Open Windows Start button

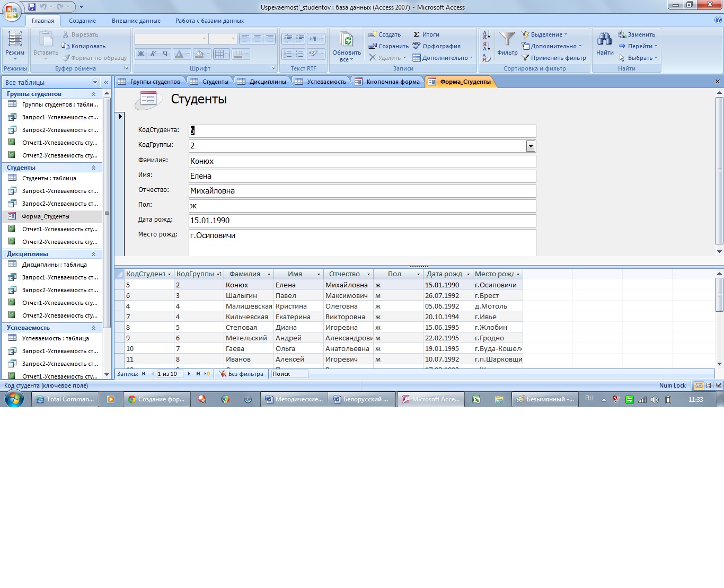[14, 399]
